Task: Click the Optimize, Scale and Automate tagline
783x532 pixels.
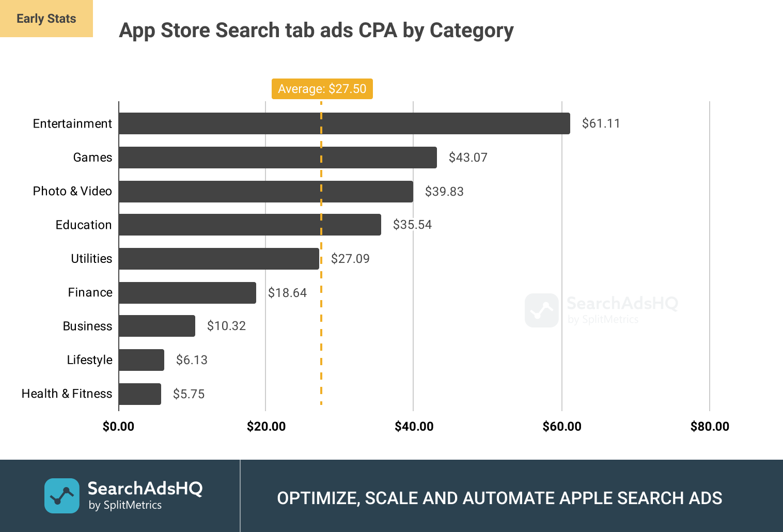Action: (499, 498)
